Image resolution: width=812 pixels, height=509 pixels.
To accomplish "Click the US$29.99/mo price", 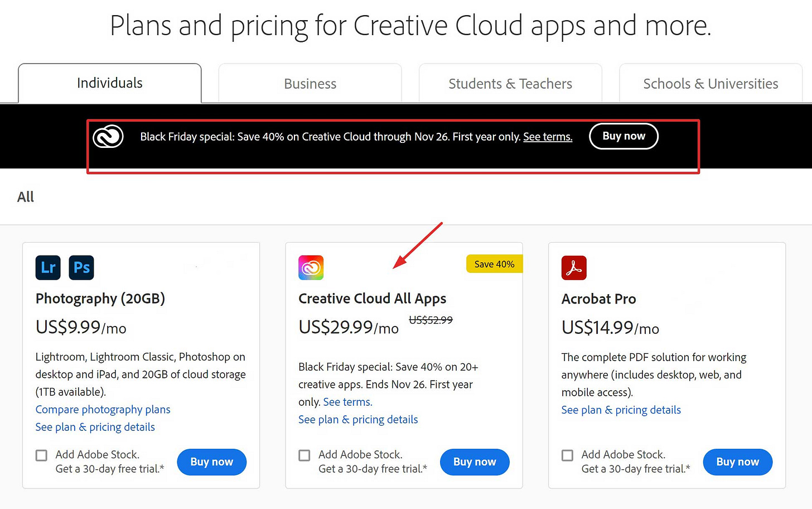I will (349, 327).
